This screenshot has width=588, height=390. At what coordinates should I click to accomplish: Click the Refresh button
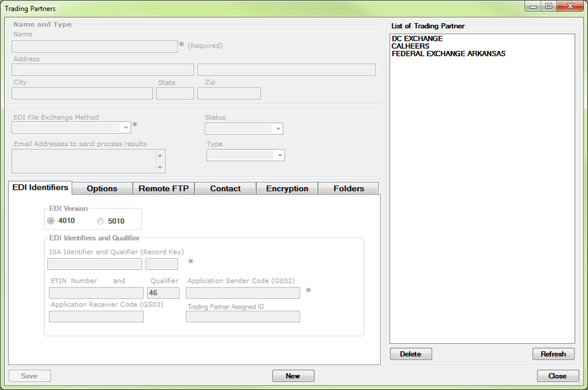click(553, 354)
